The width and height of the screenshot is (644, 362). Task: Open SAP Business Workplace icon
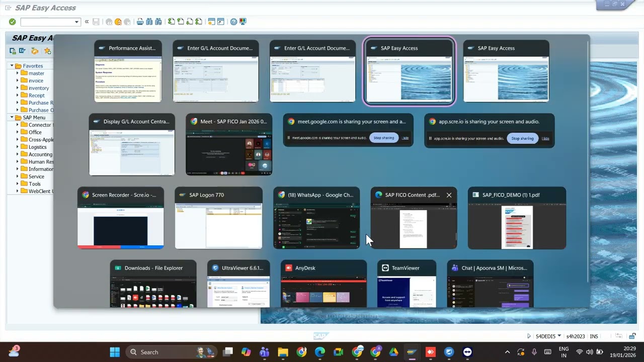coord(35,51)
